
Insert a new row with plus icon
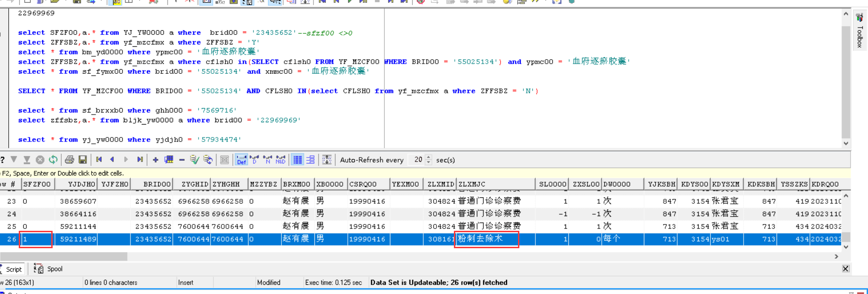tap(156, 160)
